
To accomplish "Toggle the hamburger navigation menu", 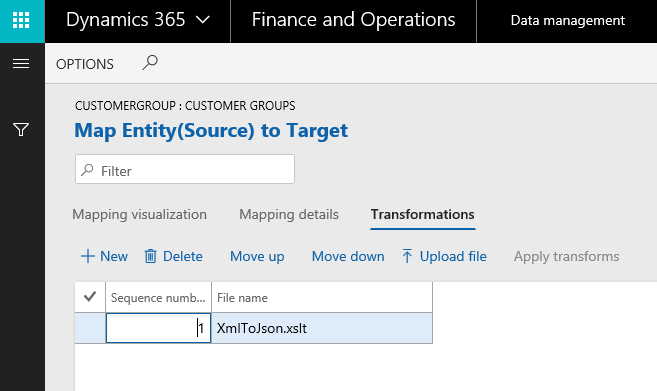I will 21,64.
